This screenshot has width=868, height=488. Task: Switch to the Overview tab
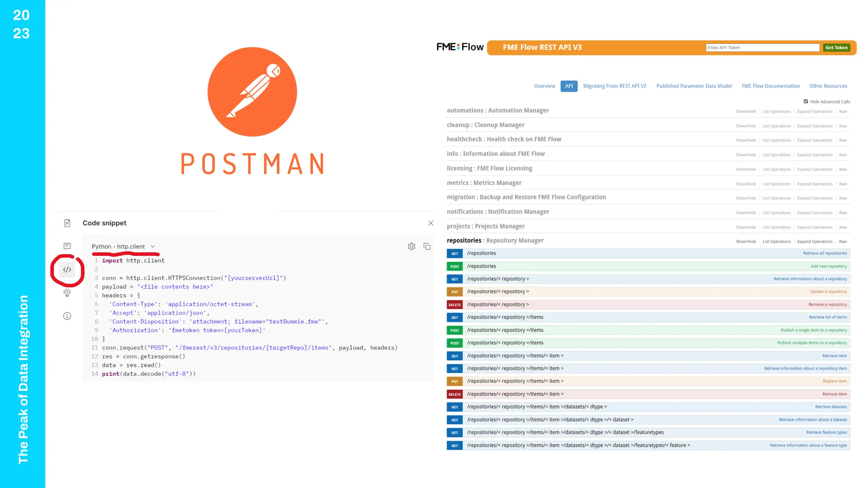click(544, 86)
